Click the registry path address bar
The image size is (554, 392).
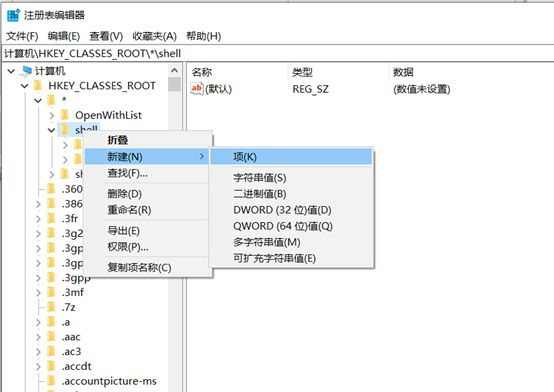[277, 53]
